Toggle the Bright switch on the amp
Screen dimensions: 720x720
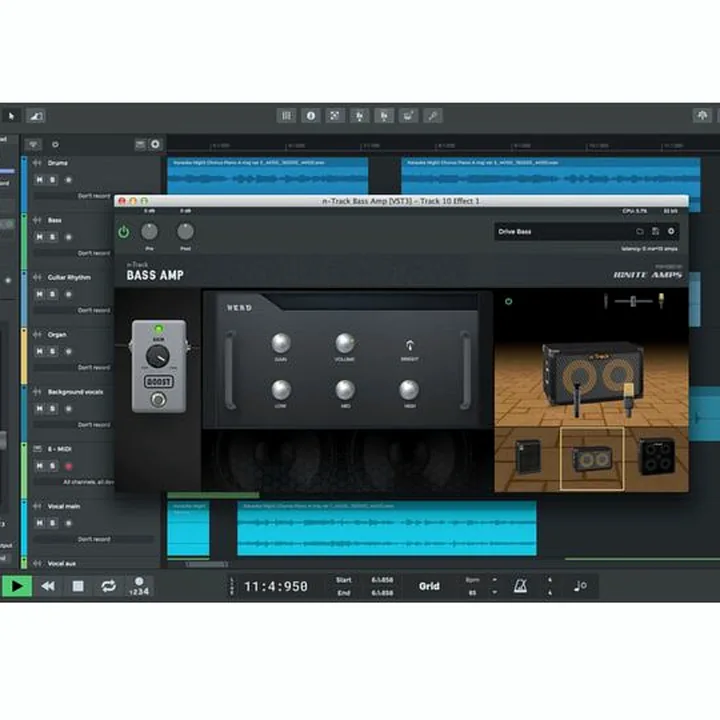tap(409, 345)
